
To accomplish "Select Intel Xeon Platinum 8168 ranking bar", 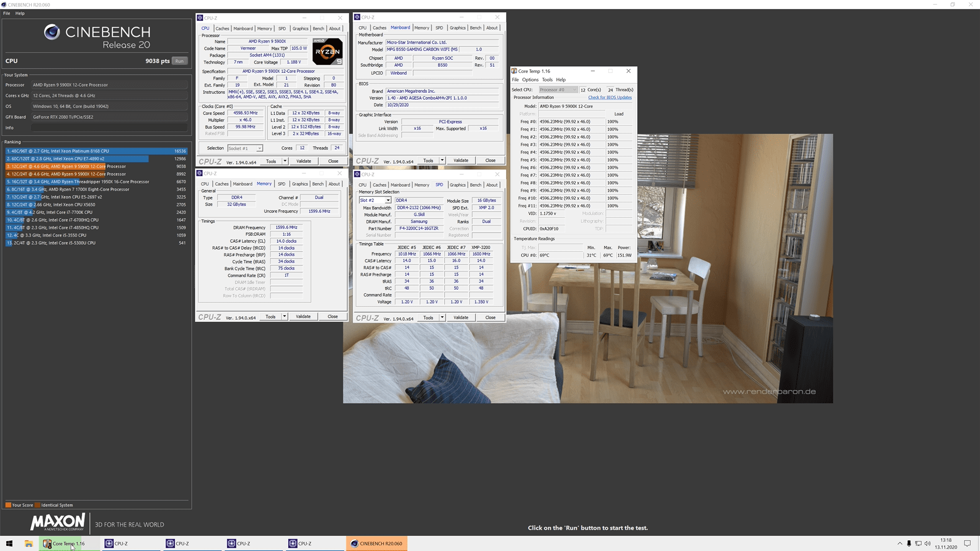I will (x=96, y=151).
